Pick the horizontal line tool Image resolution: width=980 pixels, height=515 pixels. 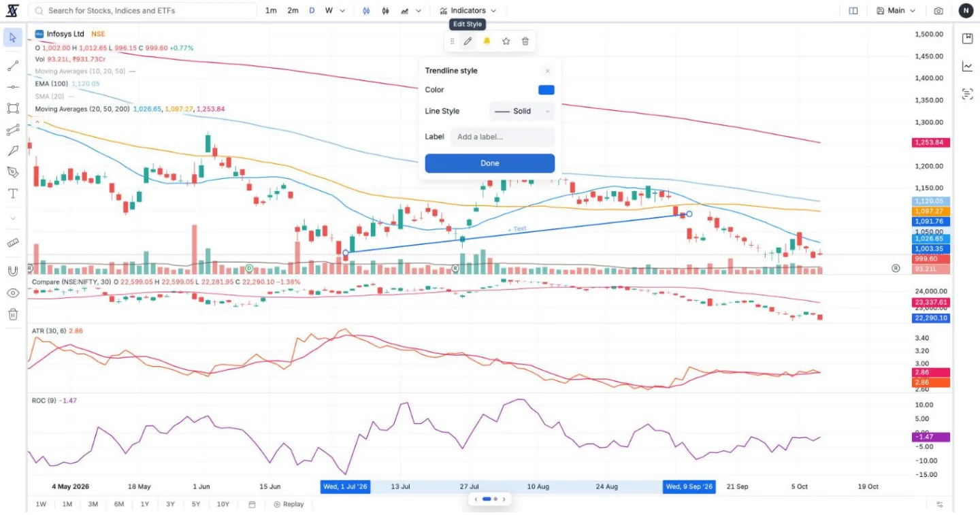coord(12,87)
